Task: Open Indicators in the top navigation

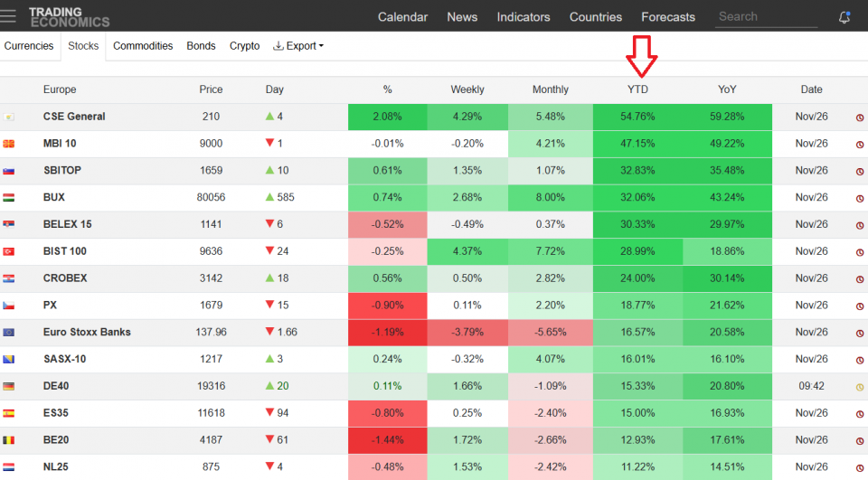Action: coord(524,17)
